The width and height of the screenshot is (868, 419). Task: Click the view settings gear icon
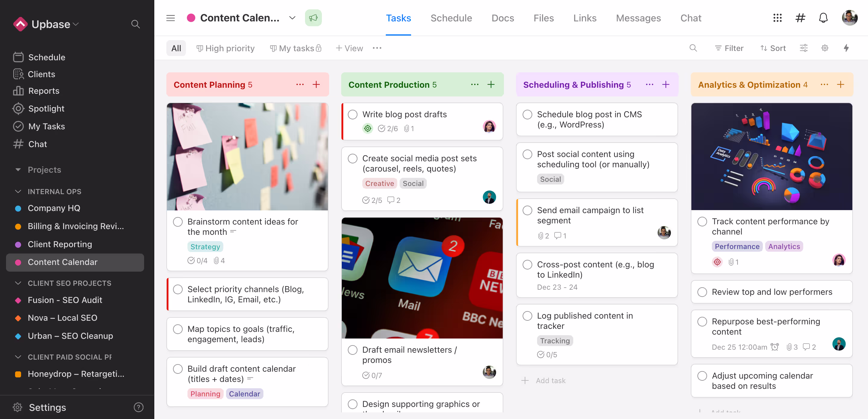click(x=825, y=48)
